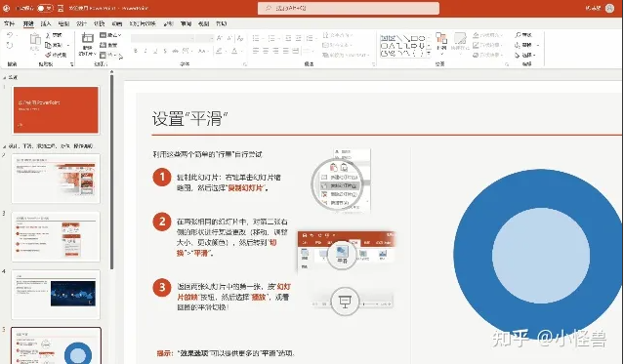Viewport: 624px width, 364px height.
Task: Click the Find magnifier icon in ribbon
Action: (x=518, y=35)
